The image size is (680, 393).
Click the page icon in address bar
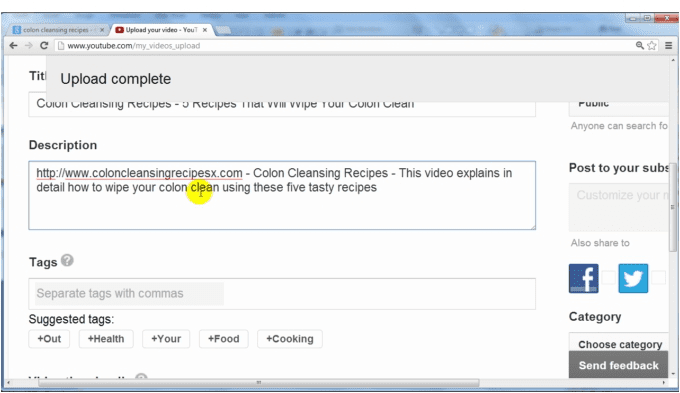[x=61, y=46]
